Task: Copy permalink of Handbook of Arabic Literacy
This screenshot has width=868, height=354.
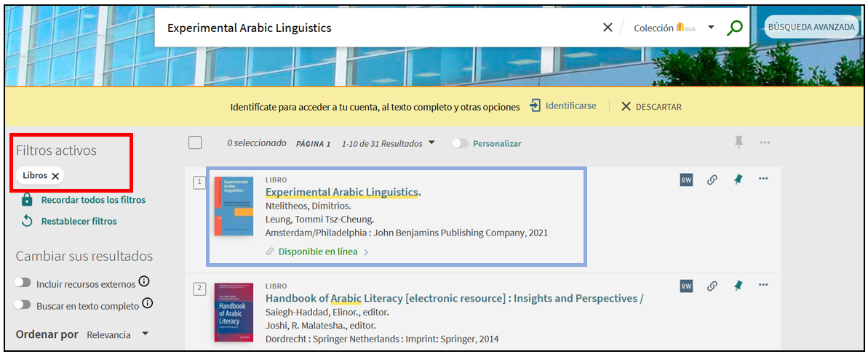Action: [712, 286]
